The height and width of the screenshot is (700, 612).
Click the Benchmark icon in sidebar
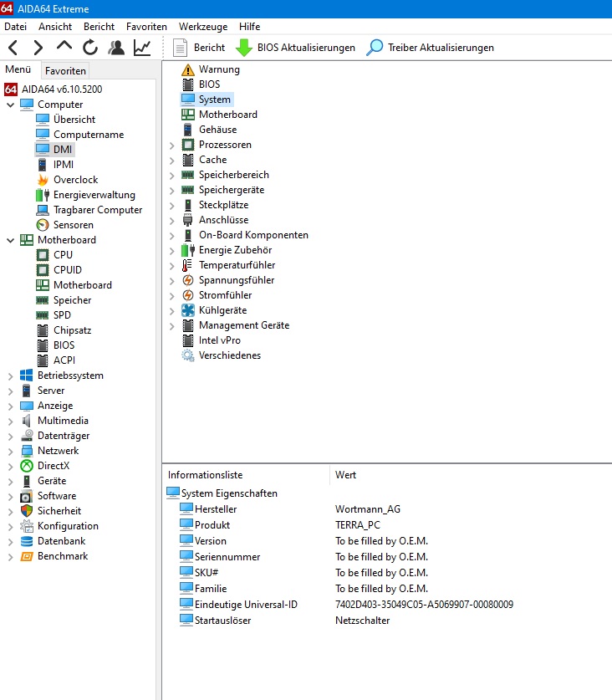pyautogui.click(x=27, y=556)
